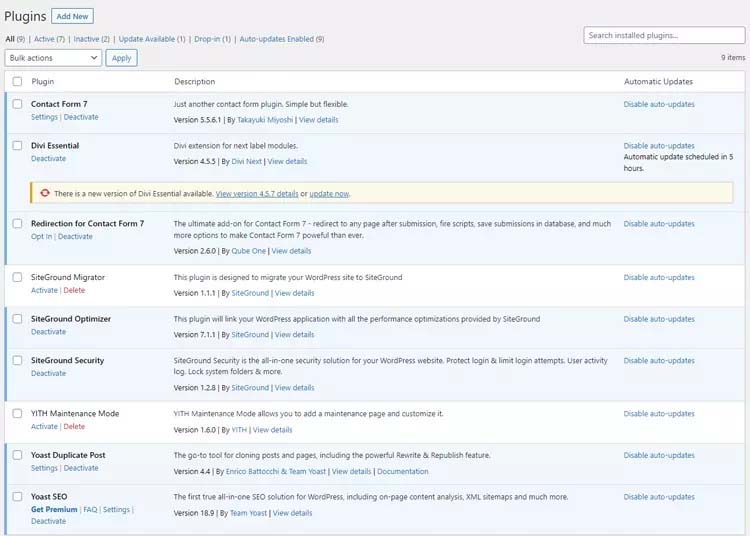Open Divi Next author link
This screenshot has height=536, width=750.
click(x=246, y=162)
